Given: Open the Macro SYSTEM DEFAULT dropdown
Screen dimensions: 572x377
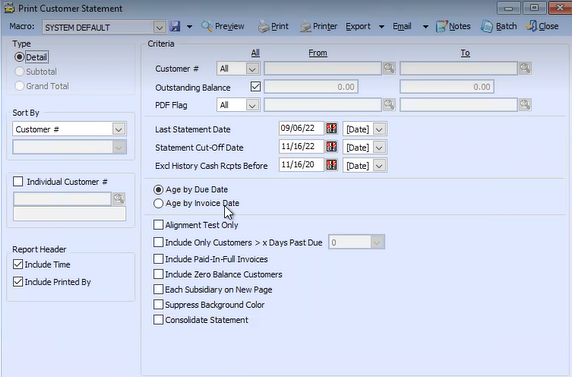Looking at the screenshot, I should click(159, 27).
